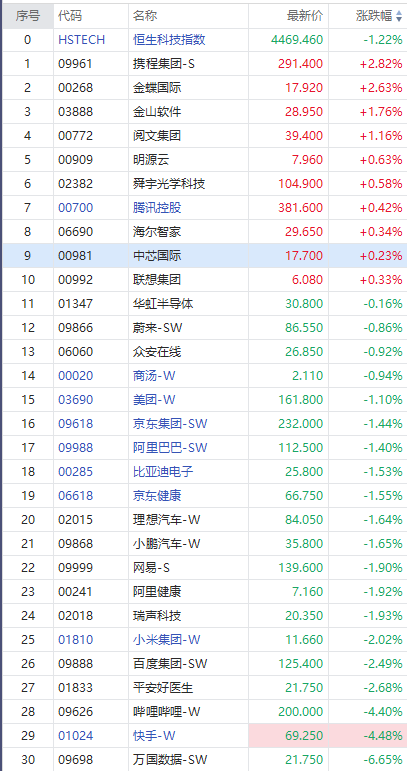Screen dimensions: 407x771
Task: Click the highlighted 69.250 price cell
Action: click(x=289, y=736)
